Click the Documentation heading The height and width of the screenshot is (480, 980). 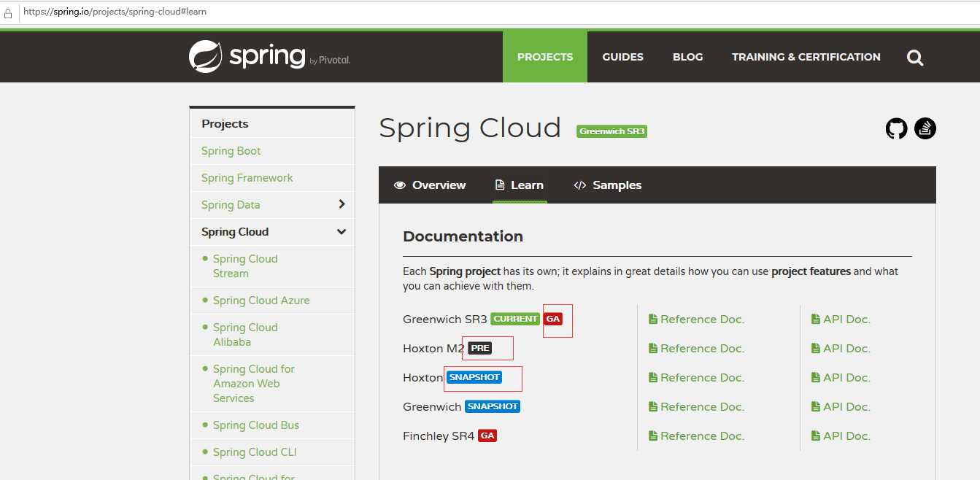pos(463,236)
